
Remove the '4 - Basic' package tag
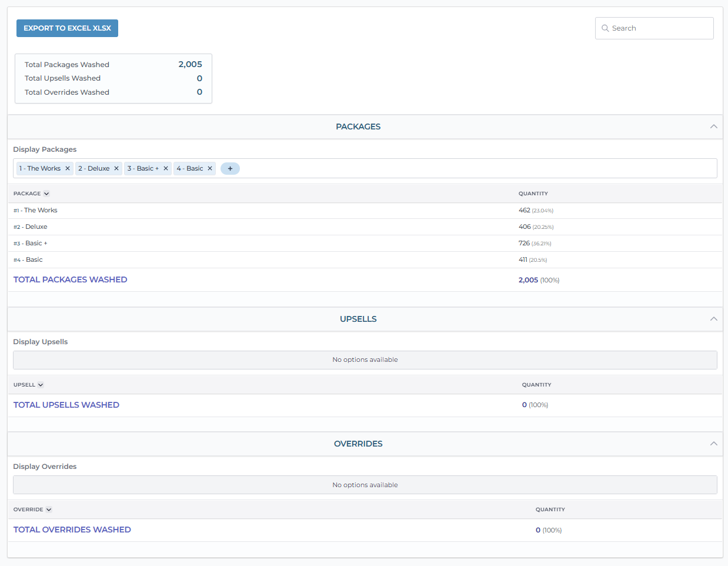click(210, 169)
